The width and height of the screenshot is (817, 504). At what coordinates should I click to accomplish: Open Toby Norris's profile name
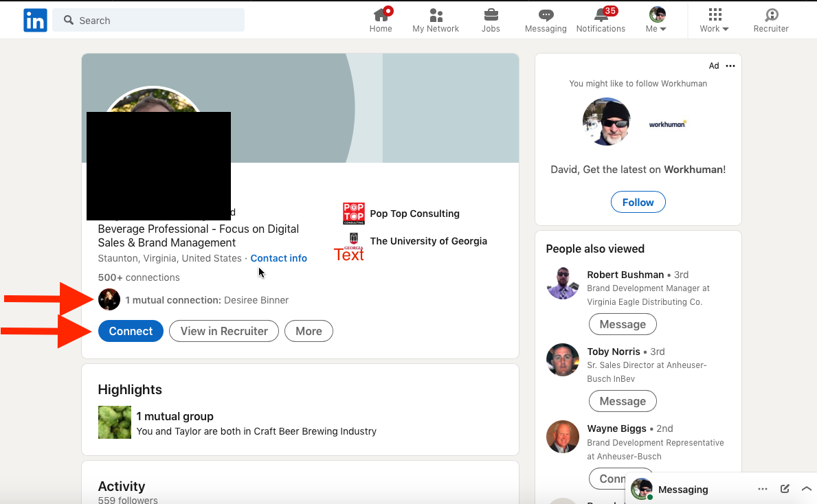pos(614,352)
